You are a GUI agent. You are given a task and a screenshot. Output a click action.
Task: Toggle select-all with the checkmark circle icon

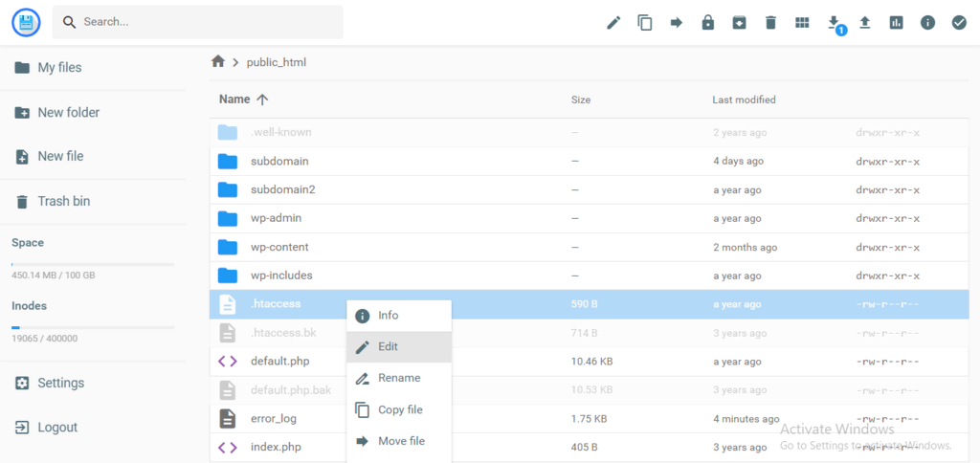coord(959,22)
